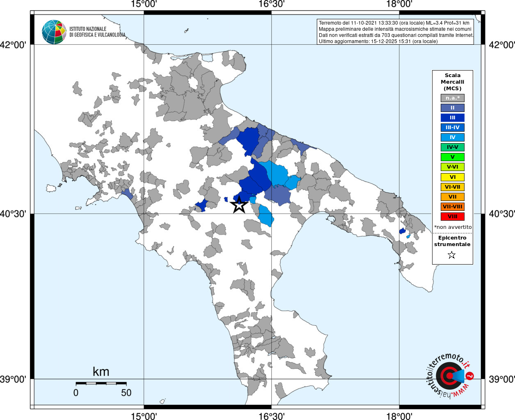Click the star symbol in the legend
Screen dimensions: 515x420
(x=452, y=255)
